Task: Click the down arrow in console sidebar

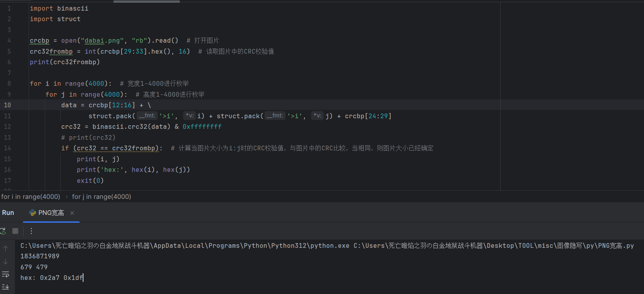Action: tap(5, 262)
